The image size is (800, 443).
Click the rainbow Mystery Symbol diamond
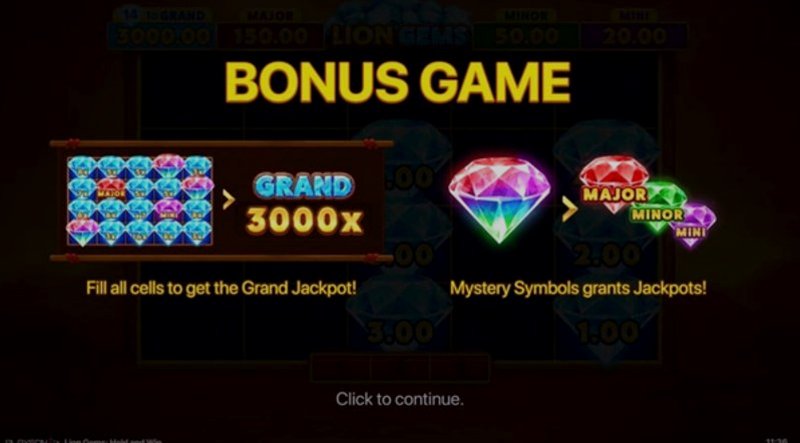click(x=499, y=200)
